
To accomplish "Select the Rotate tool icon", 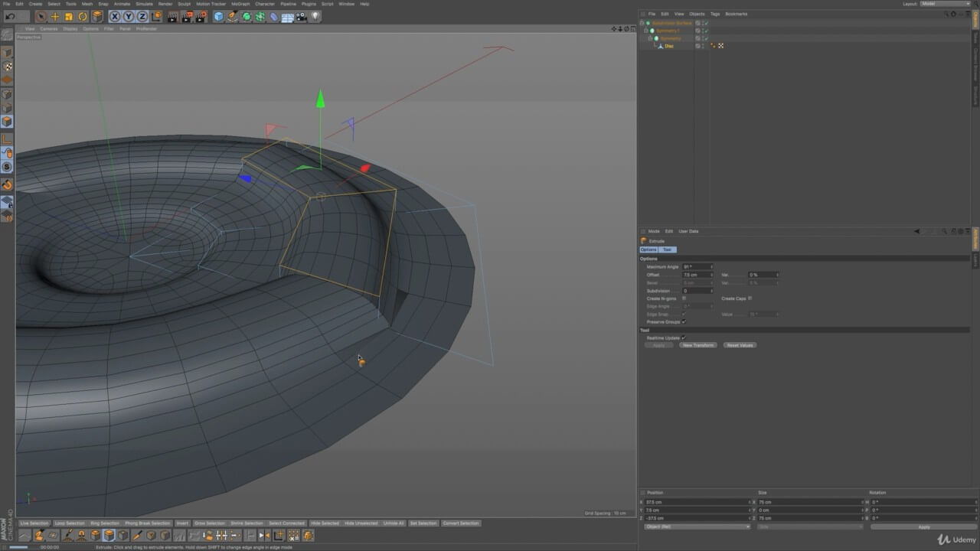I will (83, 16).
